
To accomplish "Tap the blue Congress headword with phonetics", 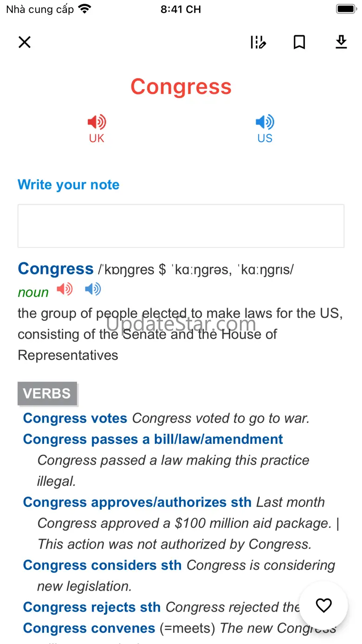I will [56, 269].
